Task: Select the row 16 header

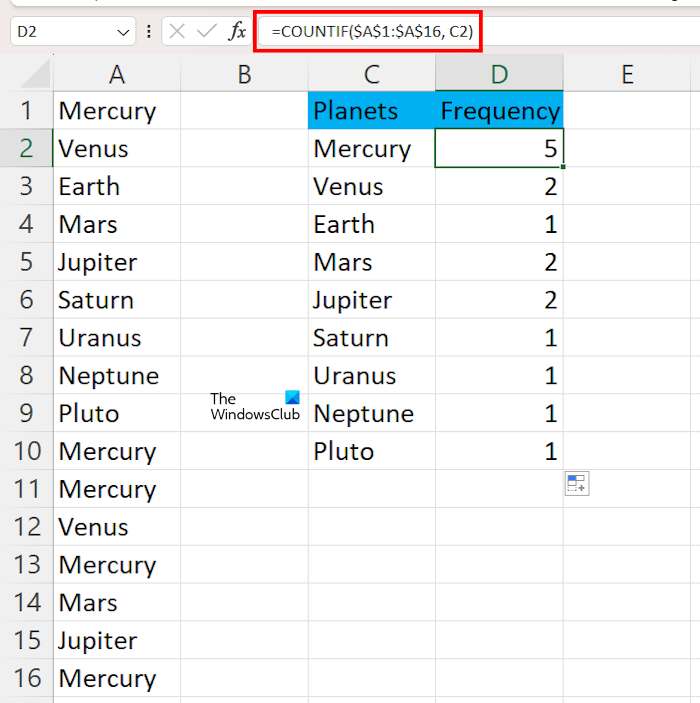Action: [x=27, y=679]
